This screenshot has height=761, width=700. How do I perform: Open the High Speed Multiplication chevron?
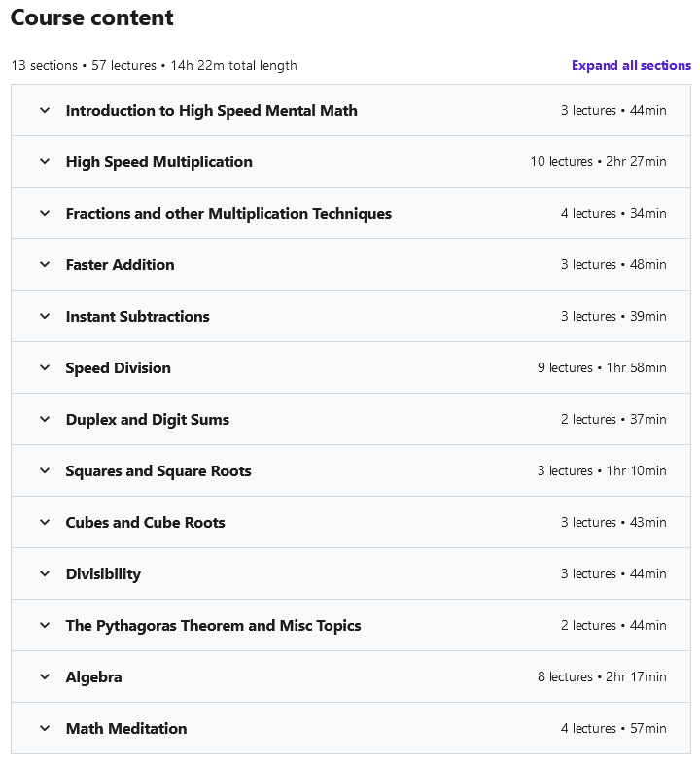45,161
